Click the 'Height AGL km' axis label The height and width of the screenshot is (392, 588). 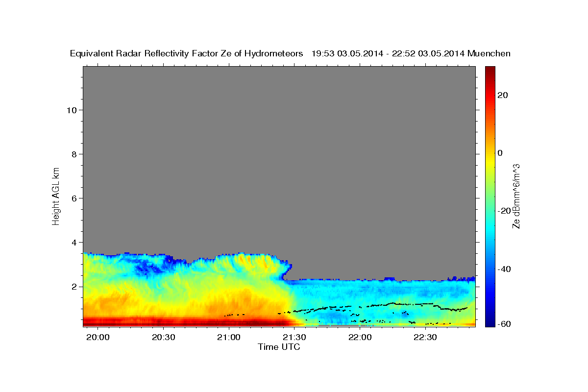(x=56, y=196)
